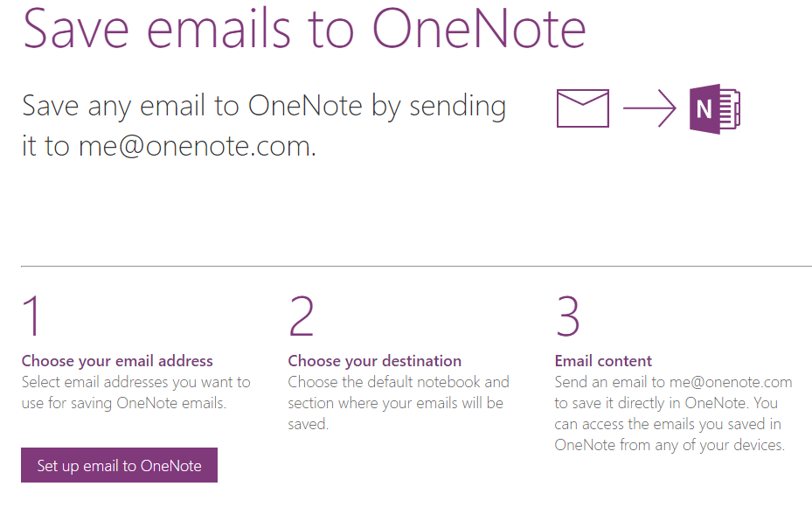This screenshot has height=514, width=812.
Task: Click the OneNote notebook pages graphic
Action: (731, 108)
